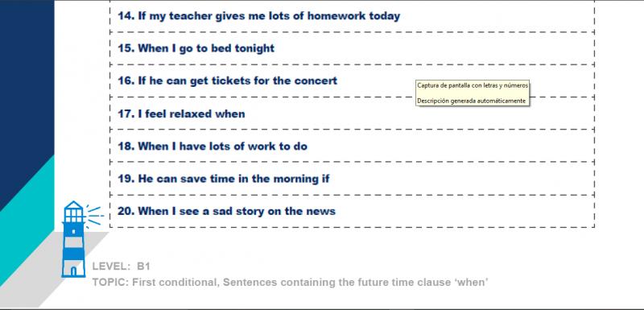Click blank area after sentence 15
644x310 pixels.
click(x=433, y=48)
